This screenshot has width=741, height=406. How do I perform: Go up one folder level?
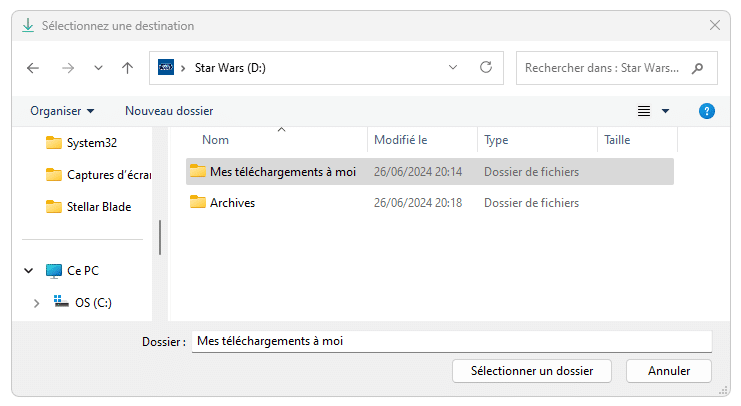(127, 68)
